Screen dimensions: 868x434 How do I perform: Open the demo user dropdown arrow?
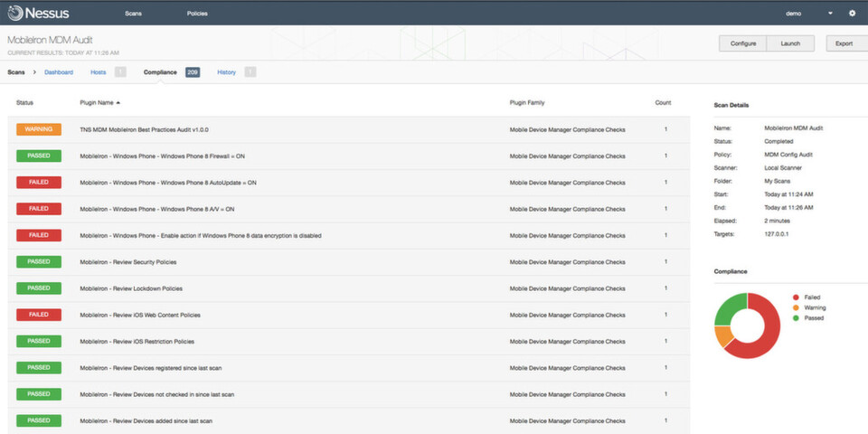[x=830, y=14]
